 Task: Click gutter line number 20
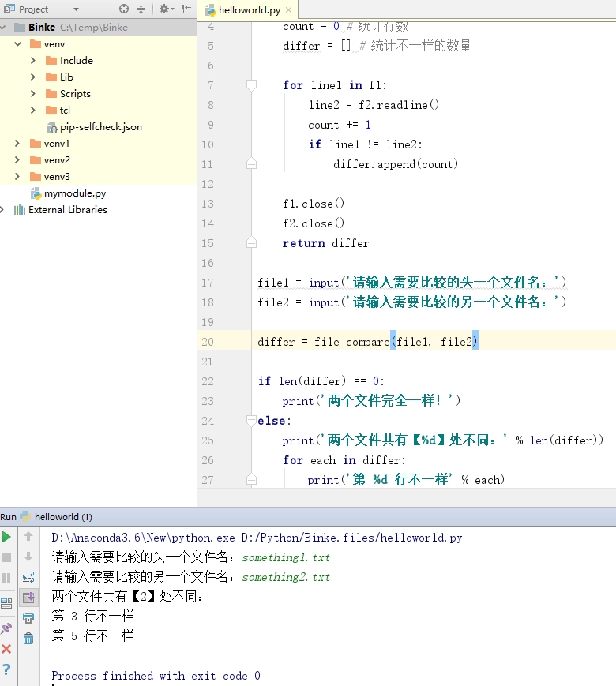coord(208,342)
